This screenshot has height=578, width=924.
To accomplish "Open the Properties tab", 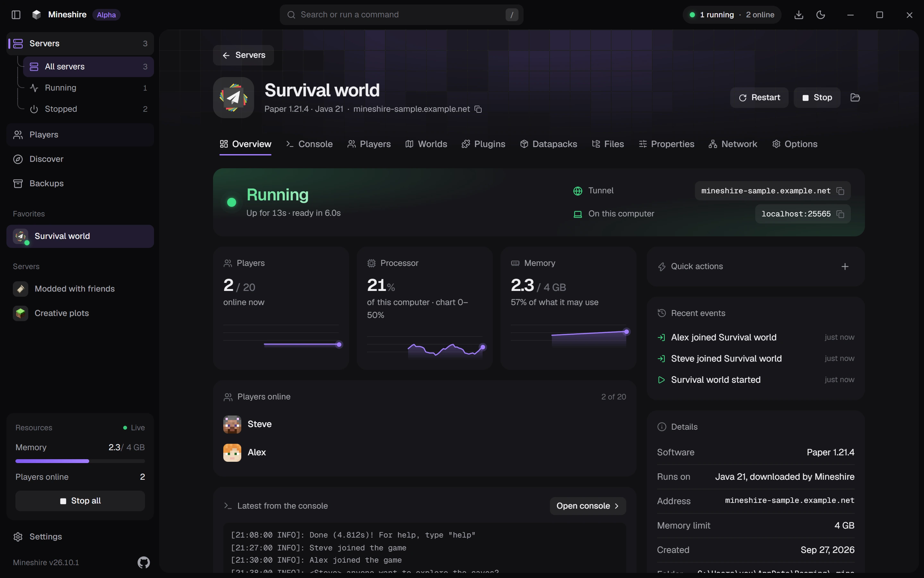I will 666,144.
